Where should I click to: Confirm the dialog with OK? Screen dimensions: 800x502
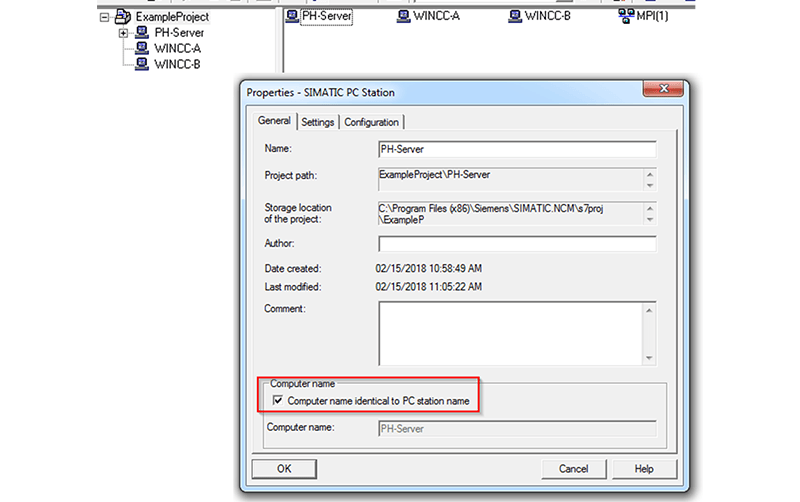click(284, 469)
